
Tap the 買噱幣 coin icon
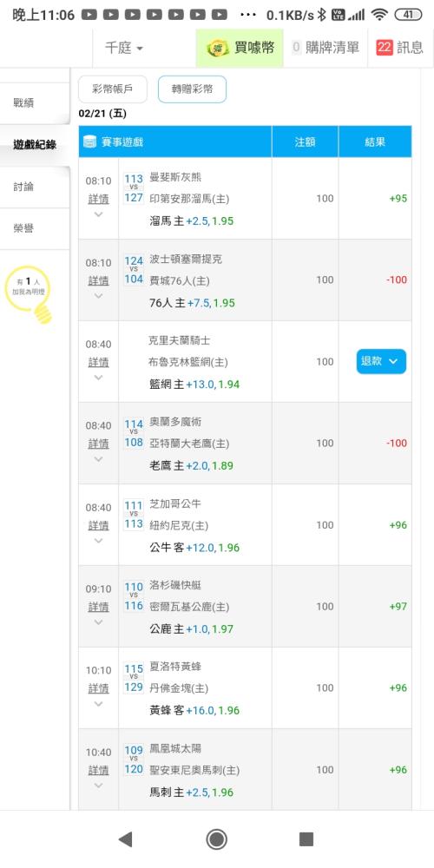coord(218,48)
